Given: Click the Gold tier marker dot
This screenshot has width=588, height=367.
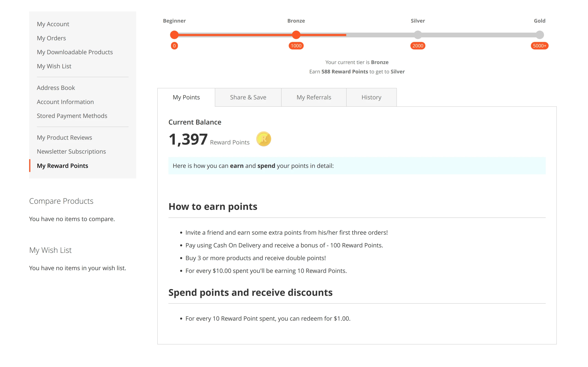Looking at the screenshot, I should click(539, 35).
